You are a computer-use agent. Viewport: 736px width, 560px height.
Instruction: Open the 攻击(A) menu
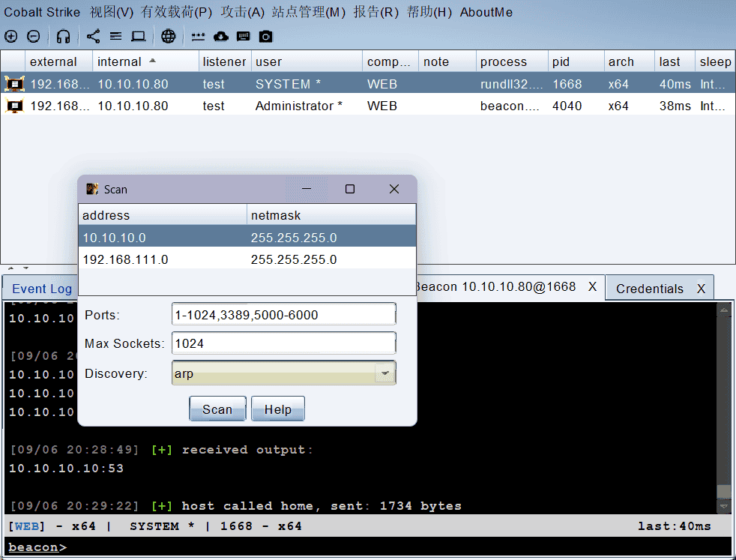tap(243, 12)
